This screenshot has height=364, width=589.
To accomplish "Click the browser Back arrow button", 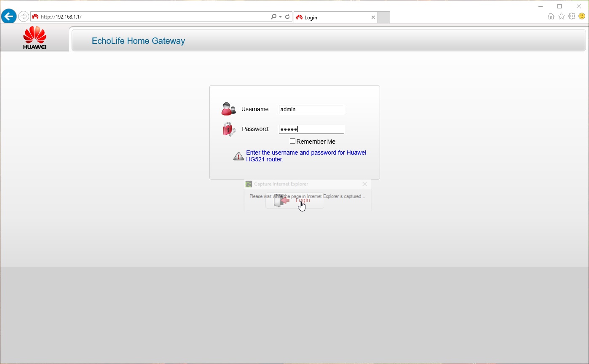I will click(9, 16).
